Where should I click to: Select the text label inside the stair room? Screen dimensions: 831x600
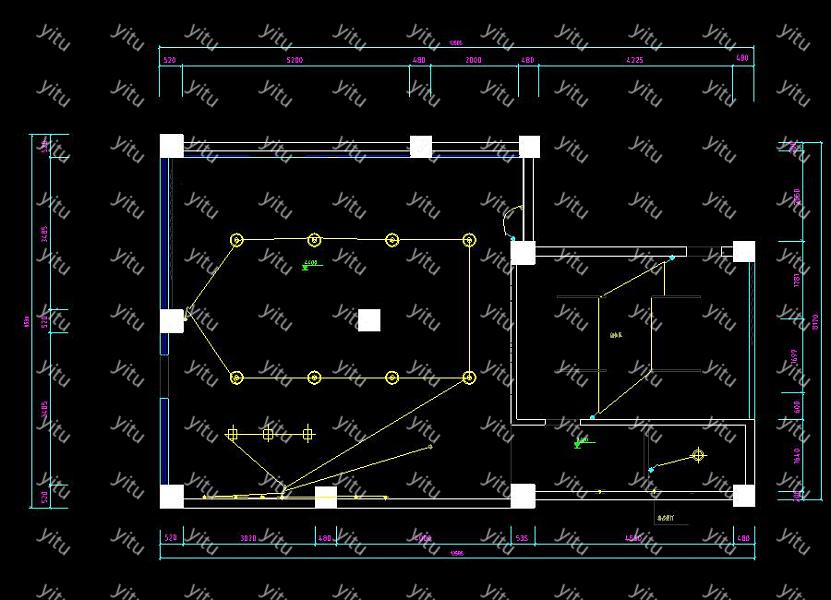(614, 335)
